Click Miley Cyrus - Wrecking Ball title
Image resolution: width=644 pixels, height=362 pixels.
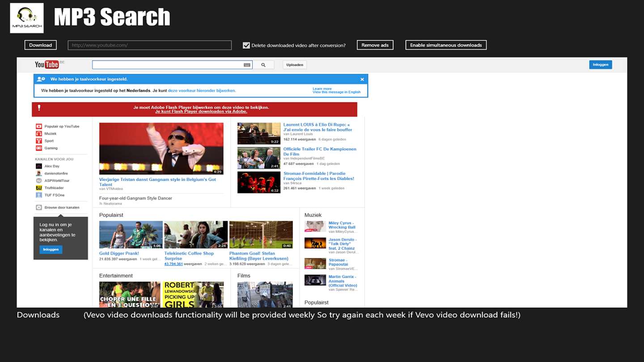point(342,225)
